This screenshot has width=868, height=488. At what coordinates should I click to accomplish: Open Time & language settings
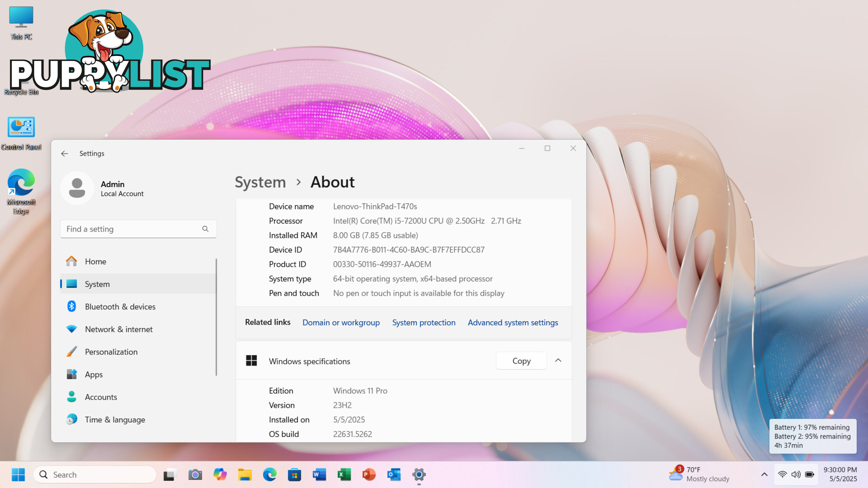tap(138, 419)
